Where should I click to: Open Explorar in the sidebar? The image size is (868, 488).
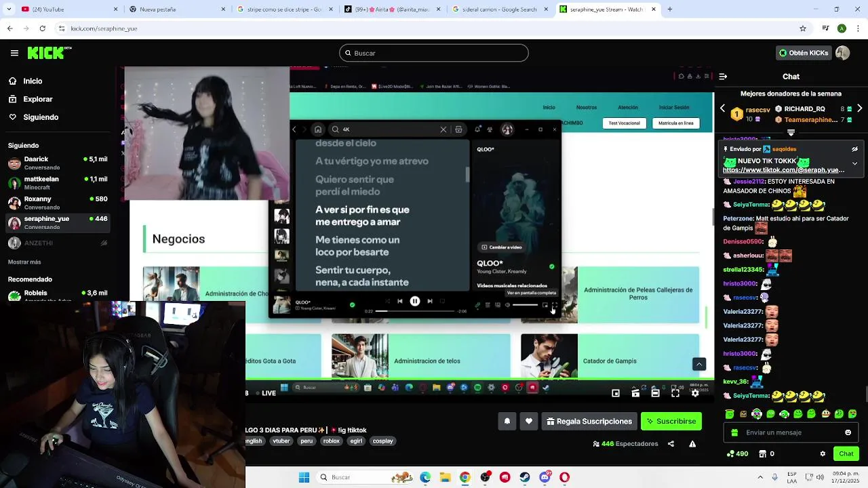37,99
